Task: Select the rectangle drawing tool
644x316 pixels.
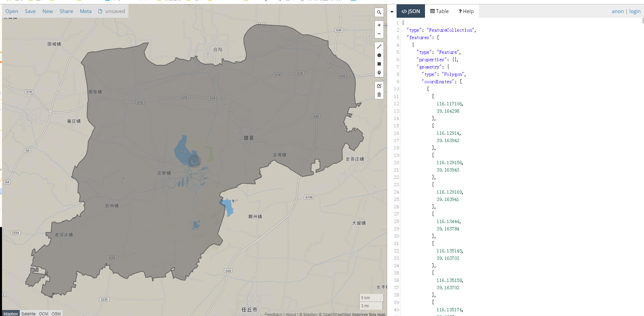Action: pos(379,64)
